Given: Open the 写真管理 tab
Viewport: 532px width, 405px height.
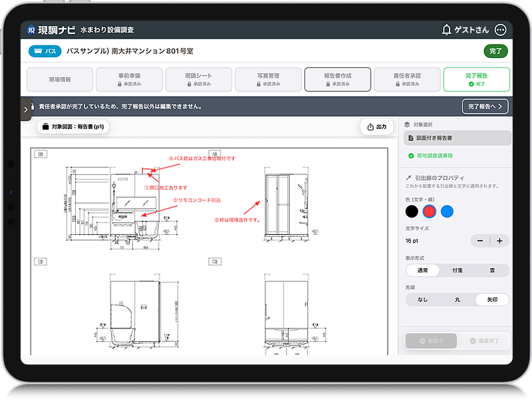Looking at the screenshot, I should click(x=268, y=79).
